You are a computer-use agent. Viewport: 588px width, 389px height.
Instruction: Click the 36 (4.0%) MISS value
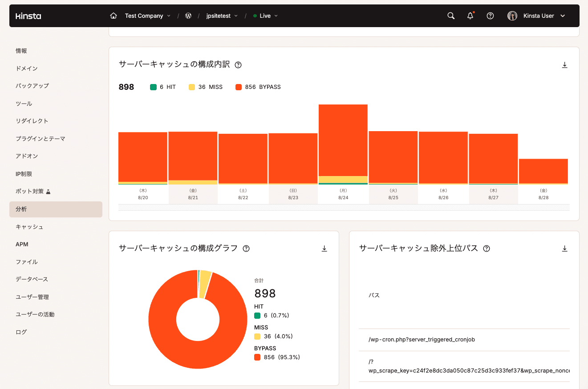pyautogui.click(x=278, y=337)
